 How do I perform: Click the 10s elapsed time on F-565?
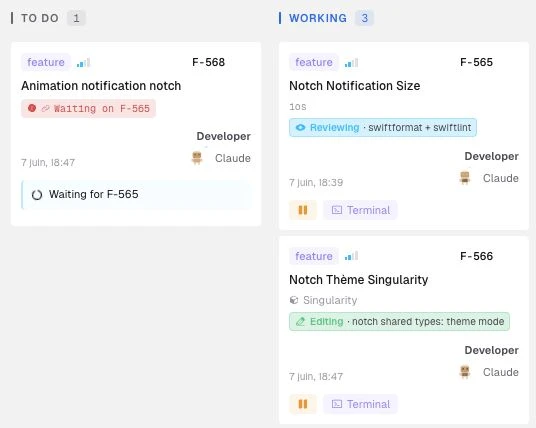(297, 107)
